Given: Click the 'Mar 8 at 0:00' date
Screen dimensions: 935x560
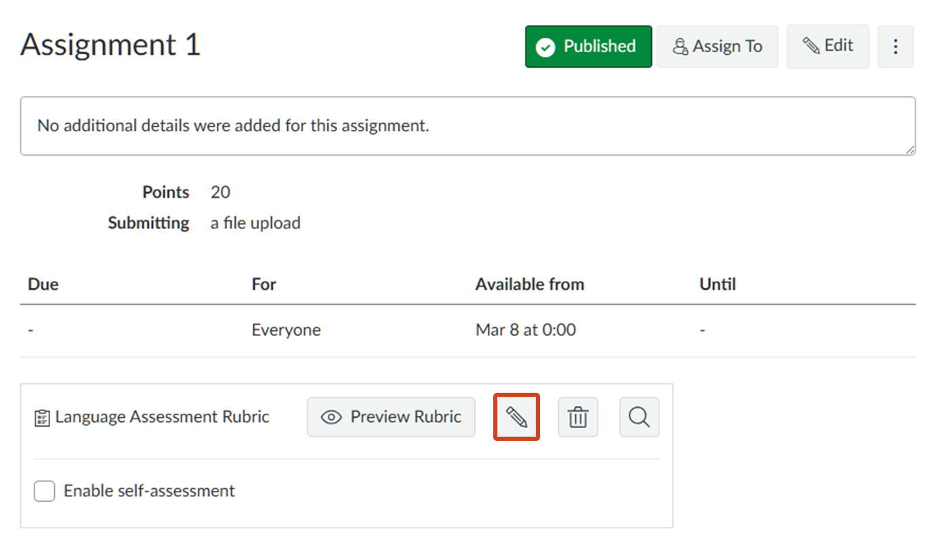Looking at the screenshot, I should 526,330.
